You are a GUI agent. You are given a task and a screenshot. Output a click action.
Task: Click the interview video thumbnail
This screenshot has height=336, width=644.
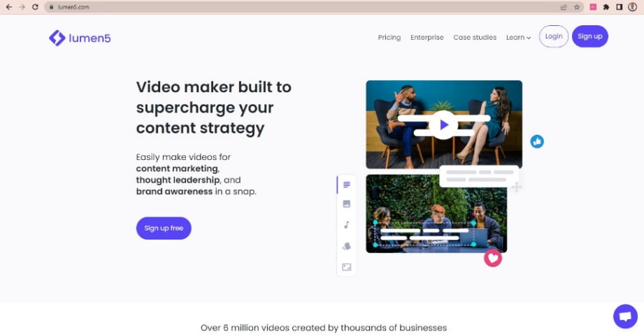[444, 124]
